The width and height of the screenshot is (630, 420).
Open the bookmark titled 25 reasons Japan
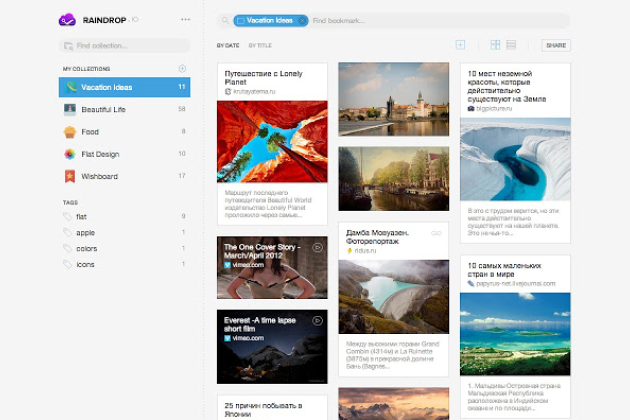click(263, 410)
